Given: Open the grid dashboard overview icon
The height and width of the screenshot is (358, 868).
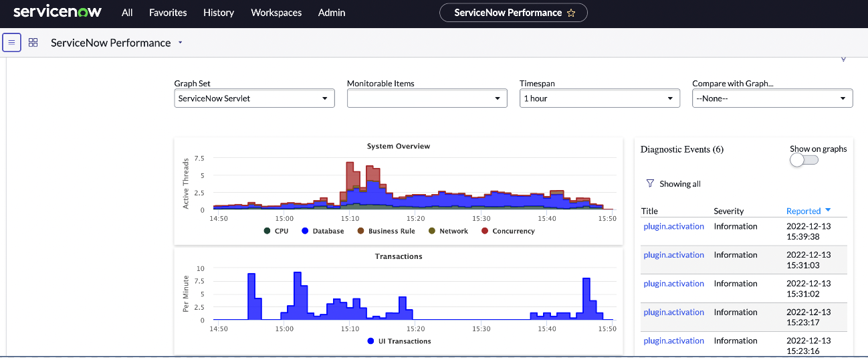Looking at the screenshot, I should click(33, 42).
